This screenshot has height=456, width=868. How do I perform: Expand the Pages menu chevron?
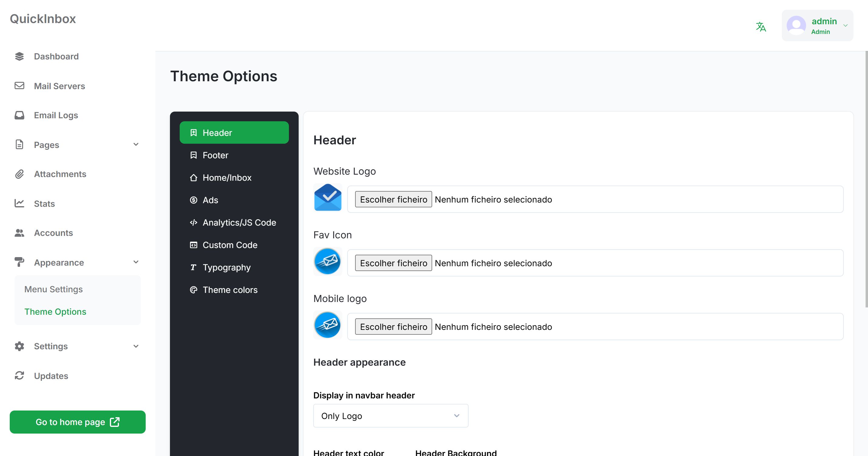click(x=136, y=145)
